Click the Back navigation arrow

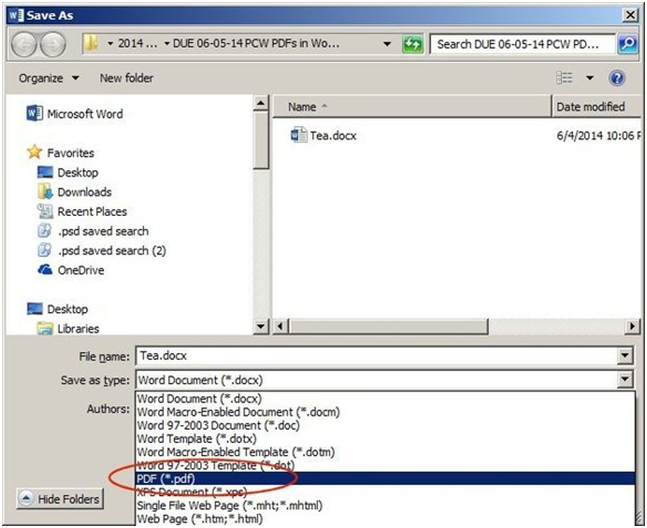24,44
